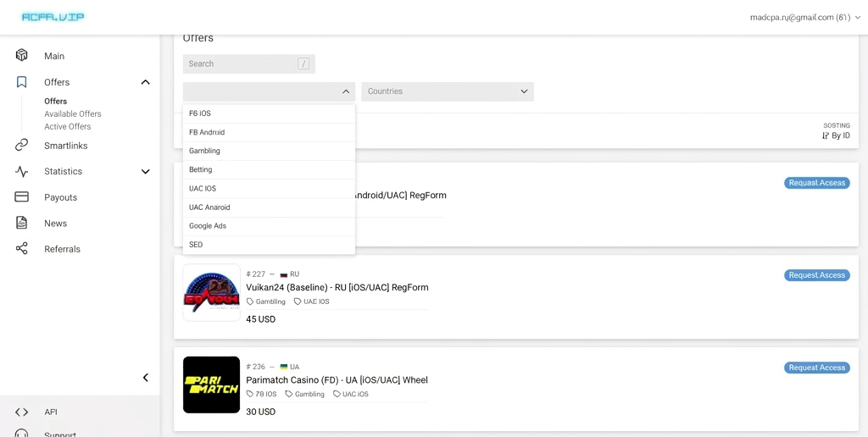
Task: Click the Payouts card icon
Action: pos(21,197)
